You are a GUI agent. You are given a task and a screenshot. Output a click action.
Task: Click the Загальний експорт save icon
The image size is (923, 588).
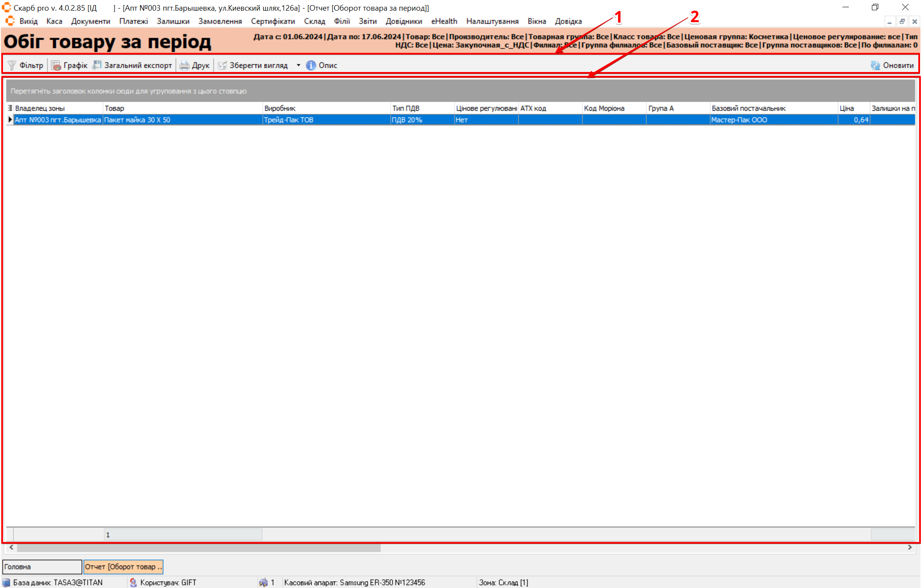tap(97, 65)
